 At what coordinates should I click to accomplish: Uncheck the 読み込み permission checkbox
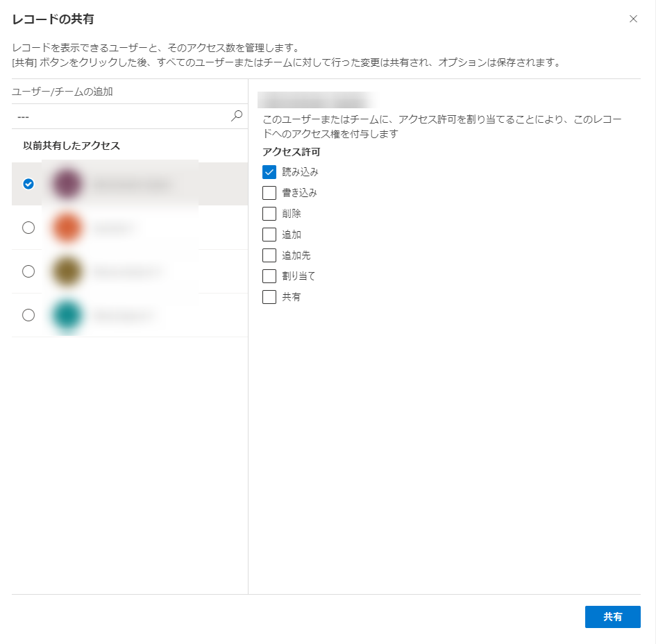click(x=269, y=172)
